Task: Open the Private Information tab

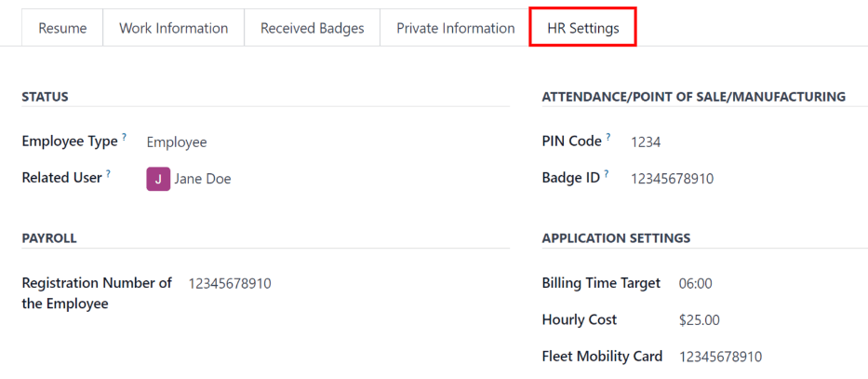Action: [x=455, y=28]
